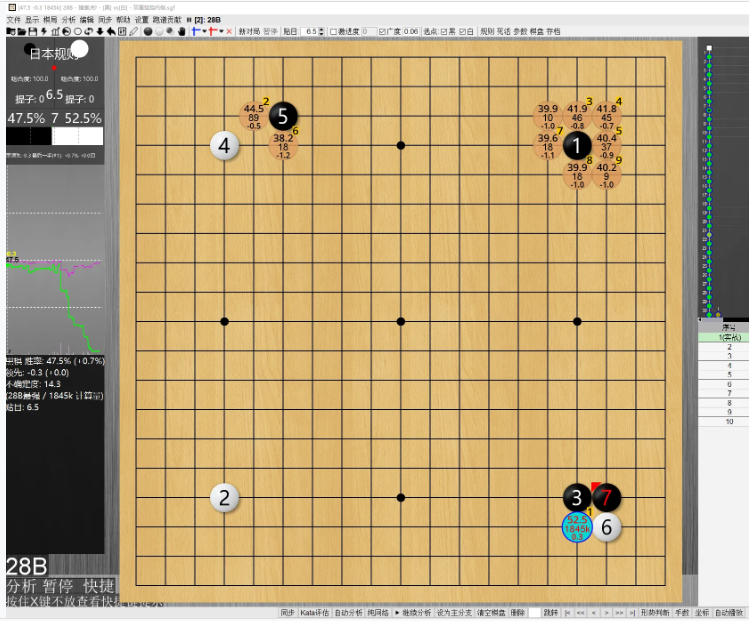Select the white stone placement tool
Viewport: 749px width, 621px height.
point(158,31)
